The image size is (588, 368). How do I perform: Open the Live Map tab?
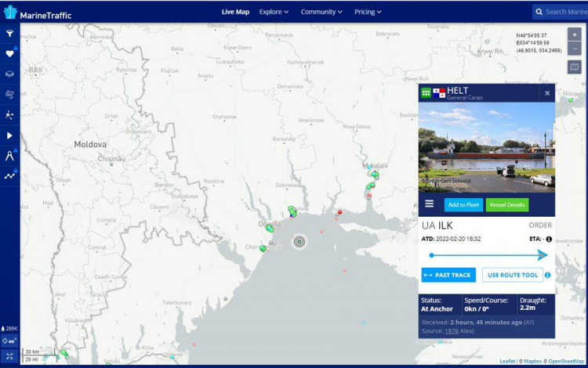tap(235, 12)
